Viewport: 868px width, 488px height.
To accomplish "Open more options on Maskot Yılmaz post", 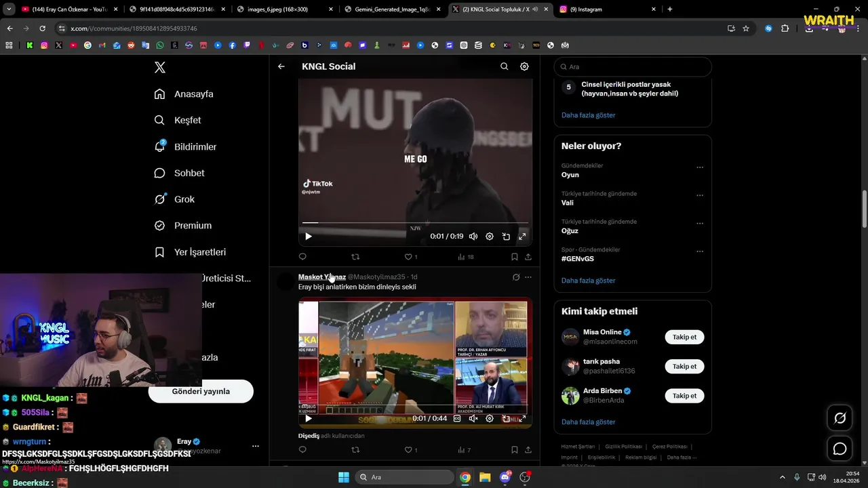I will pyautogui.click(x=528, y=277).
